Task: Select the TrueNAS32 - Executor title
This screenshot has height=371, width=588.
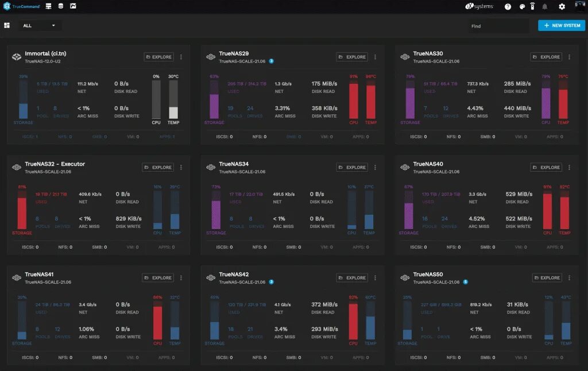Action: (x=55, y=164)
